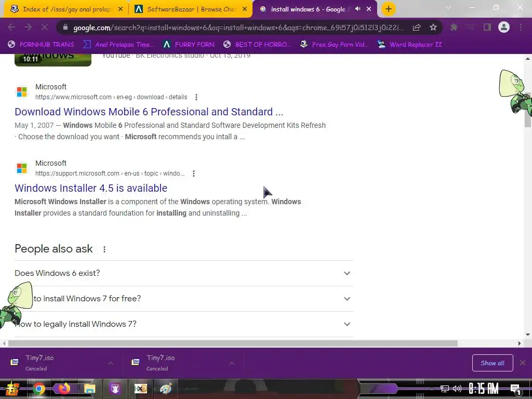
Task: Open the Word Replacer II bookmark
Action: pos(410,45)
